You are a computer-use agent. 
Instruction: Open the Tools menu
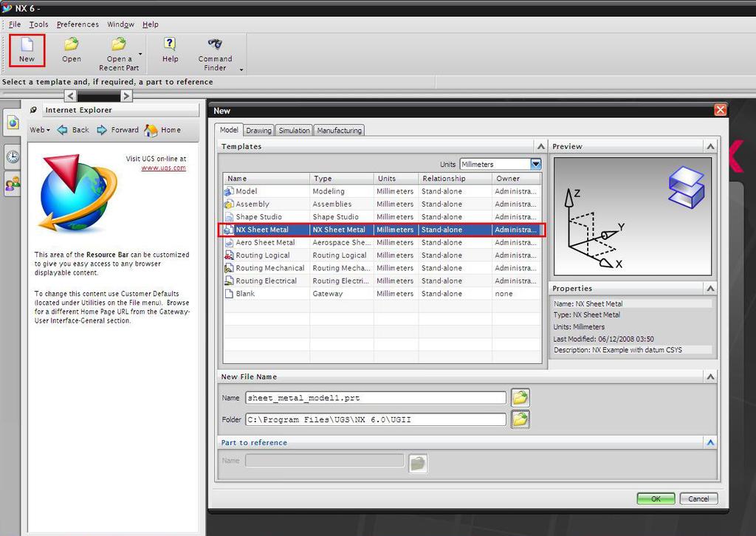pyautogui.click(x=38, y=24)
